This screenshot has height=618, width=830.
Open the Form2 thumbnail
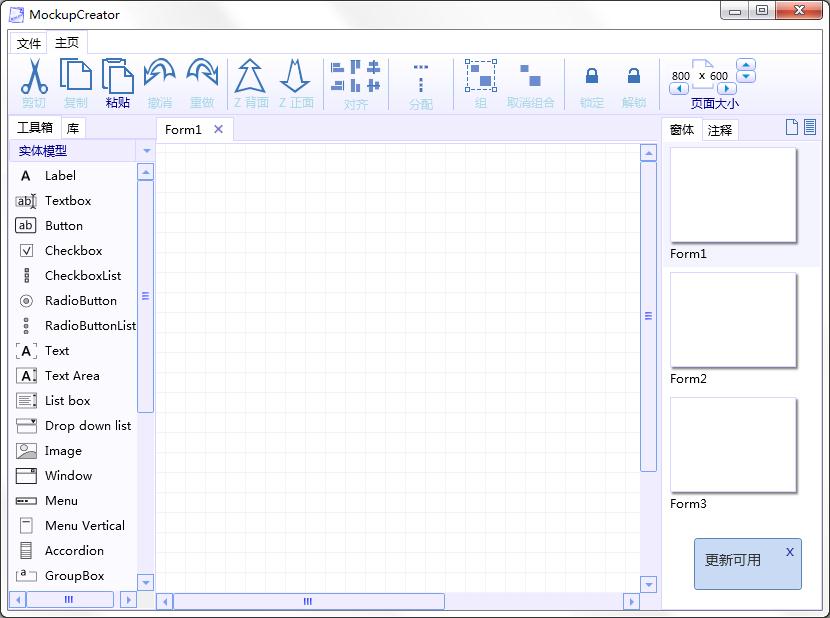[733, 320]
